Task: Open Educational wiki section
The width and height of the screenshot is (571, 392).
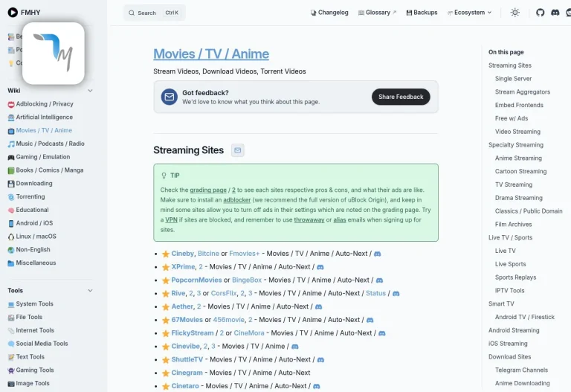Action: [32, 210]
